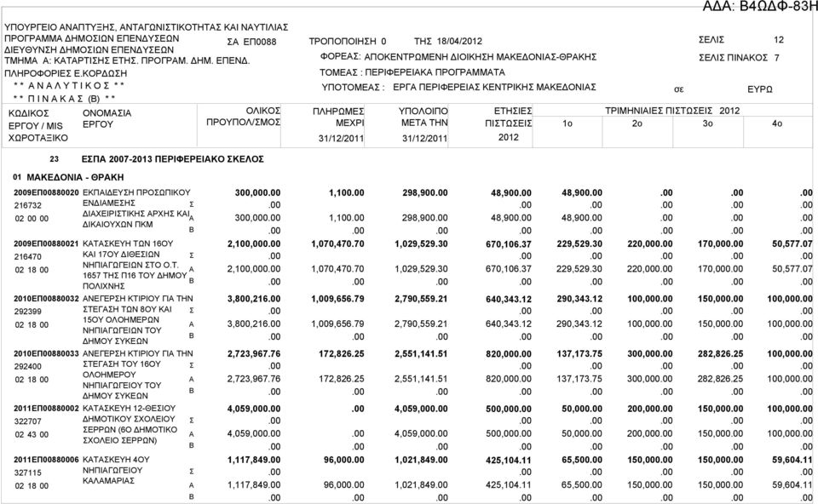
Task: Click 'ΠΛΗΡΟΦΟΡΙΕΣ Ε.ΚΟΡΔΩΣΗ' contact line
Action: tap(66, 73)
